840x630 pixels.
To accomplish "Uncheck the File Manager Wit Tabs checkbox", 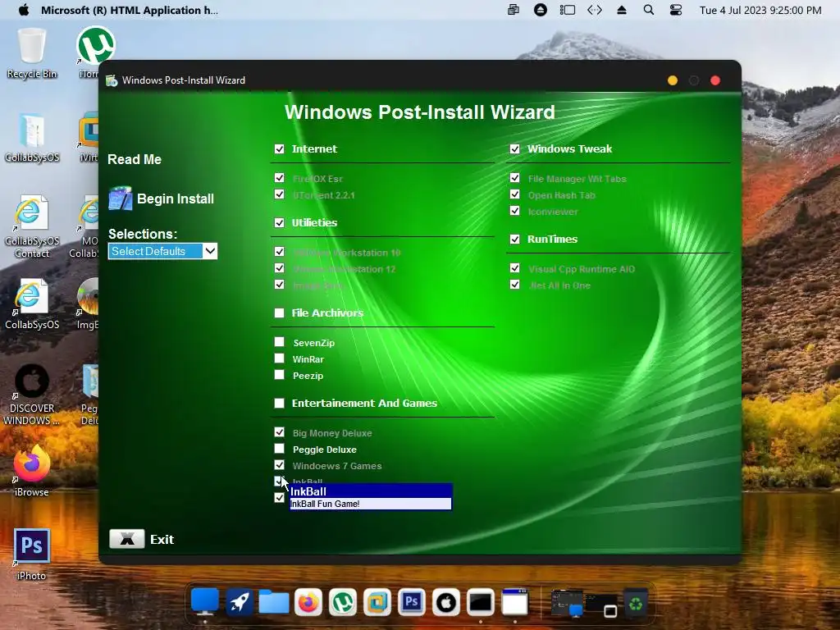I will 515,177.
